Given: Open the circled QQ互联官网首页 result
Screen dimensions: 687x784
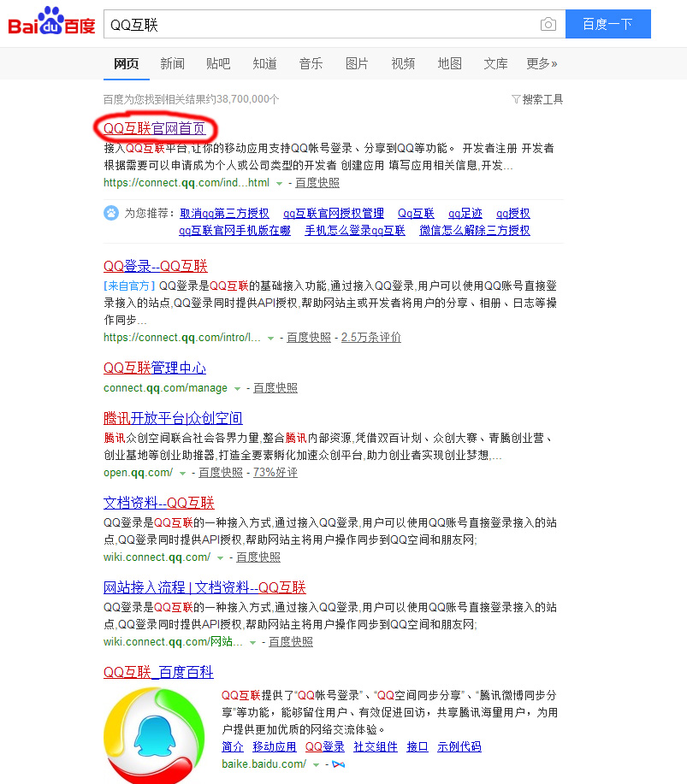Looking at the screenshot, I should coord(155,128).
